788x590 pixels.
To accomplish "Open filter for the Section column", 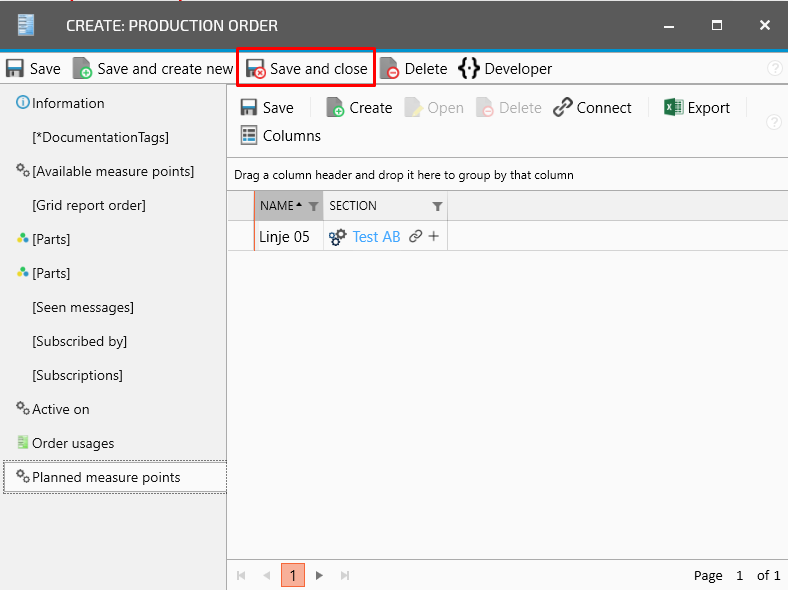I will pyautogui.click(x=437, y=206).
